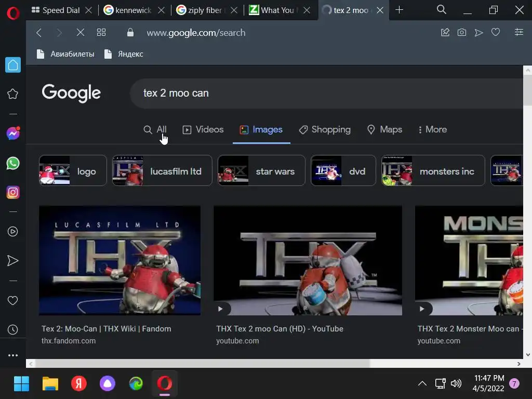Open the Lucasfilm THX Fandom image result
The height and width of the screenshot is (399, 532).
click(120, 261)
